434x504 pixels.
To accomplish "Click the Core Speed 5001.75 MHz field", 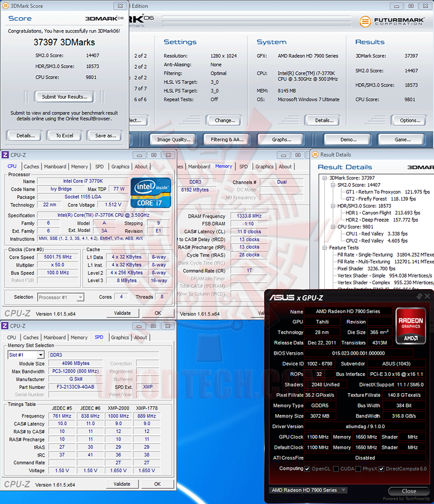I will click(x=58, y=257).
